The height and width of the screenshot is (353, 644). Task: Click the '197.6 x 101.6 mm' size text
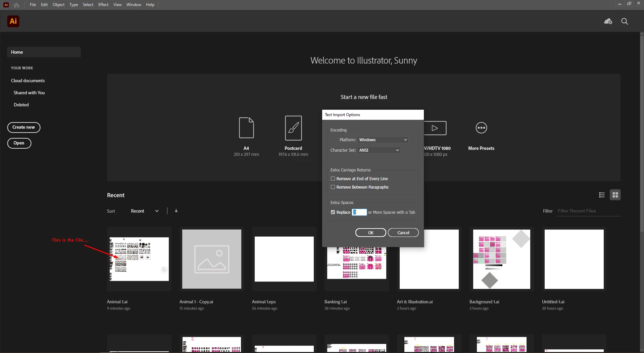pos(293,154)
